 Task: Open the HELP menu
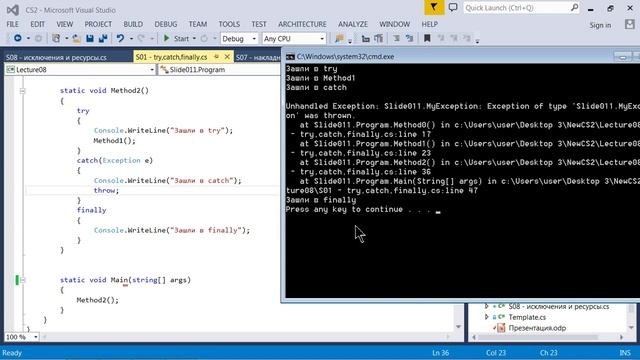coord(429,24)
